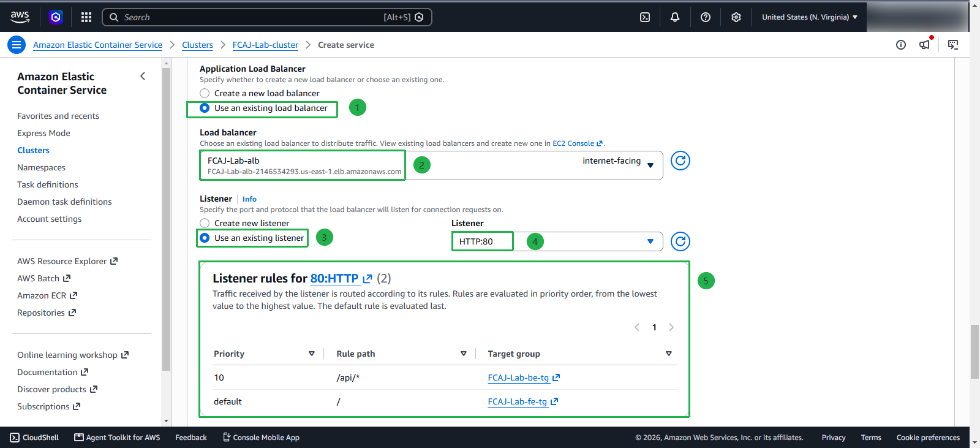
Task: Open Task definitions in the sidebar
Action: [x=48, y=184]
